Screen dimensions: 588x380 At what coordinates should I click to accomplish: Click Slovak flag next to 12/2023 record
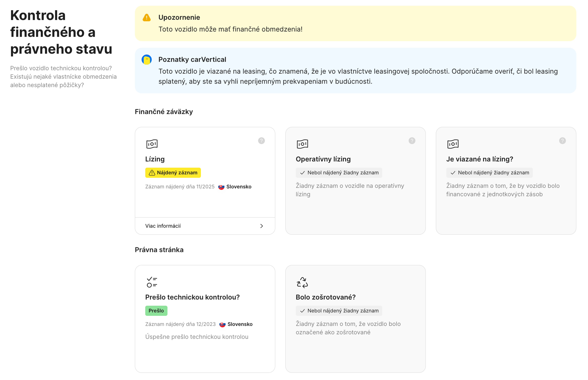tap(222, 324)
